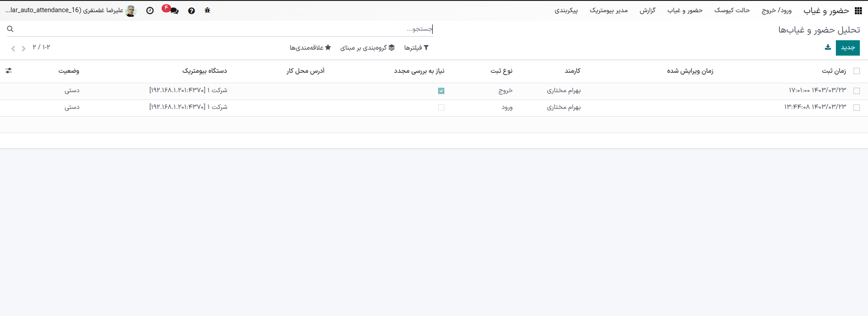The width and height of the screenshot is (868, 316).
Task: Click دستی status in ورود row
Action: click(72, 107)
